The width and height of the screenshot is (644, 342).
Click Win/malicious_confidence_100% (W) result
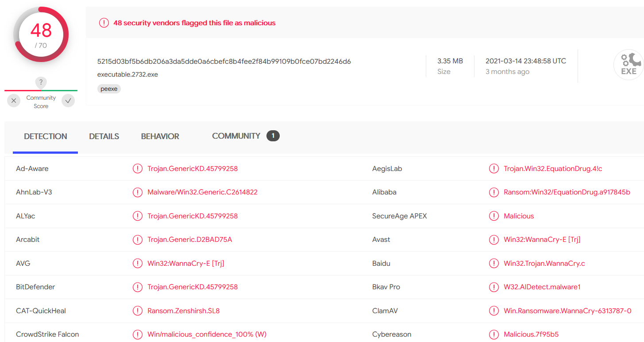coord(207,334)
